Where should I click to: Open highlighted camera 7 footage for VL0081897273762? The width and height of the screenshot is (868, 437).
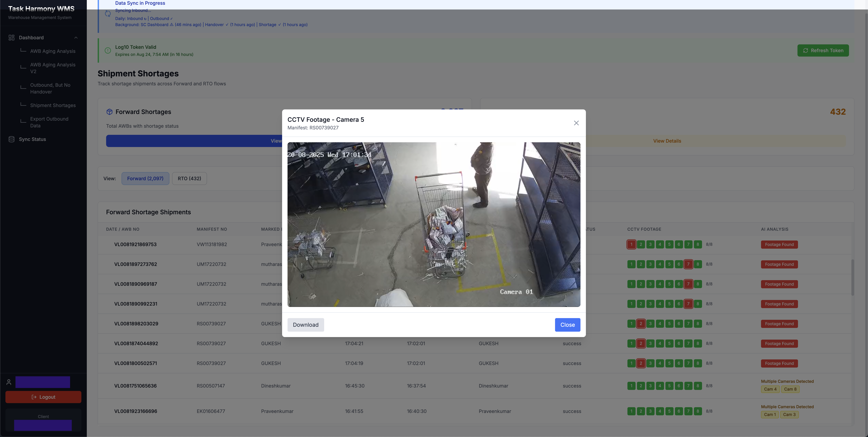[688, 264]
